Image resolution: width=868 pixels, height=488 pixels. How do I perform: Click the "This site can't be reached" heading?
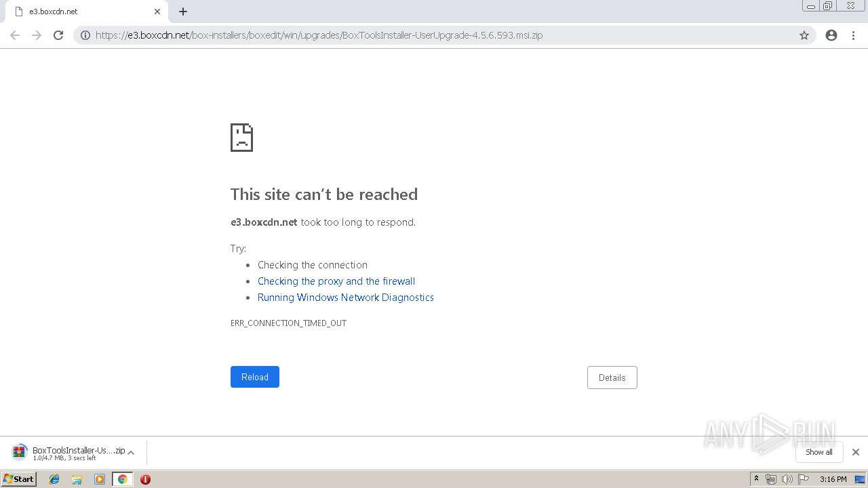(x=324, y=195)
